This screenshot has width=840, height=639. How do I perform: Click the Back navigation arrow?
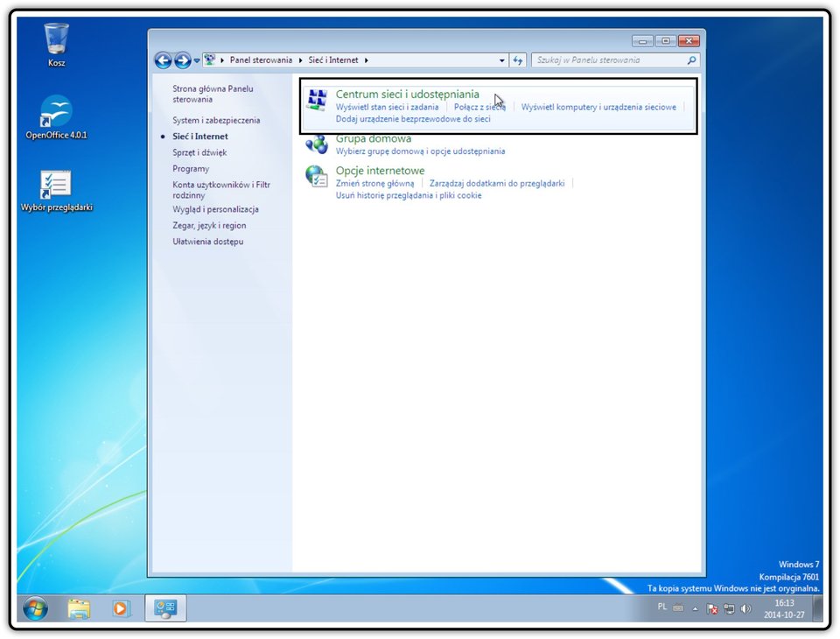(164, 60)
